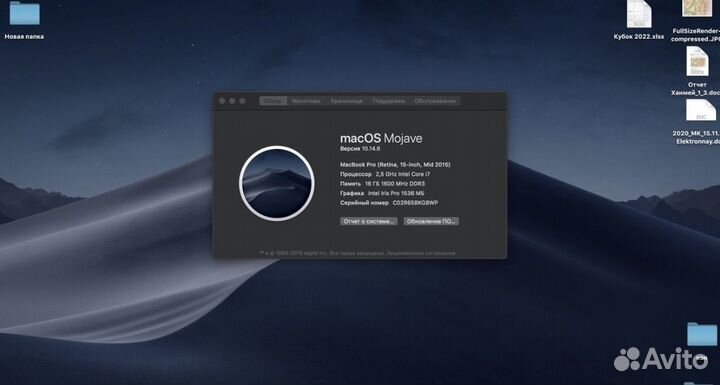720x385 pixels.
Task: Select the MacBook Pro (Retina, 15-inch, Mid 2015) line
Action: [395, 164]
